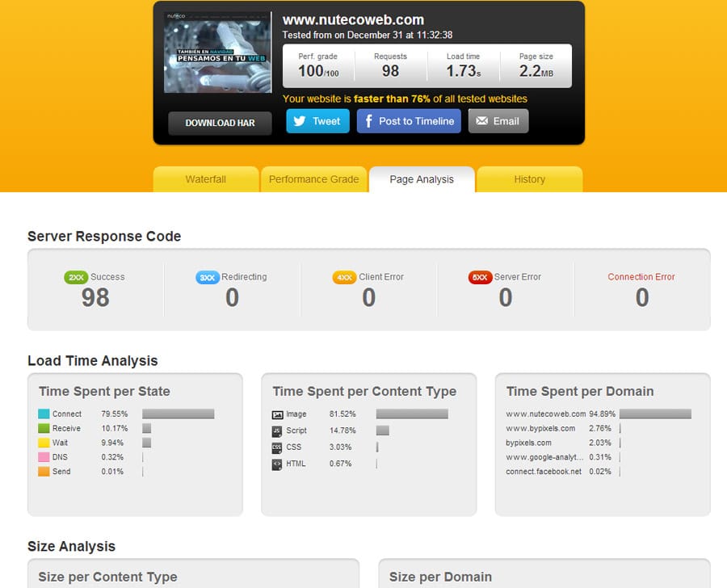Click the Size Analysis heading
This screenshot has height=588, width=727.
click(x=71, y=546)
